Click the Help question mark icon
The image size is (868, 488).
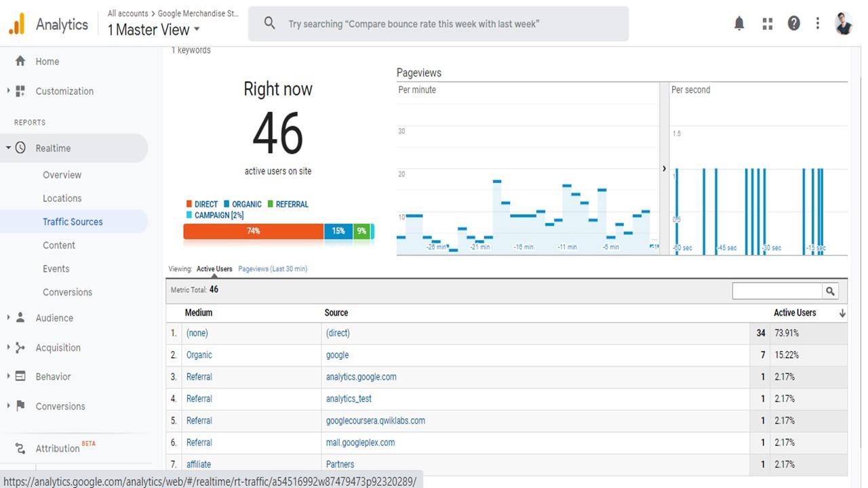click(x=793, y=22)
